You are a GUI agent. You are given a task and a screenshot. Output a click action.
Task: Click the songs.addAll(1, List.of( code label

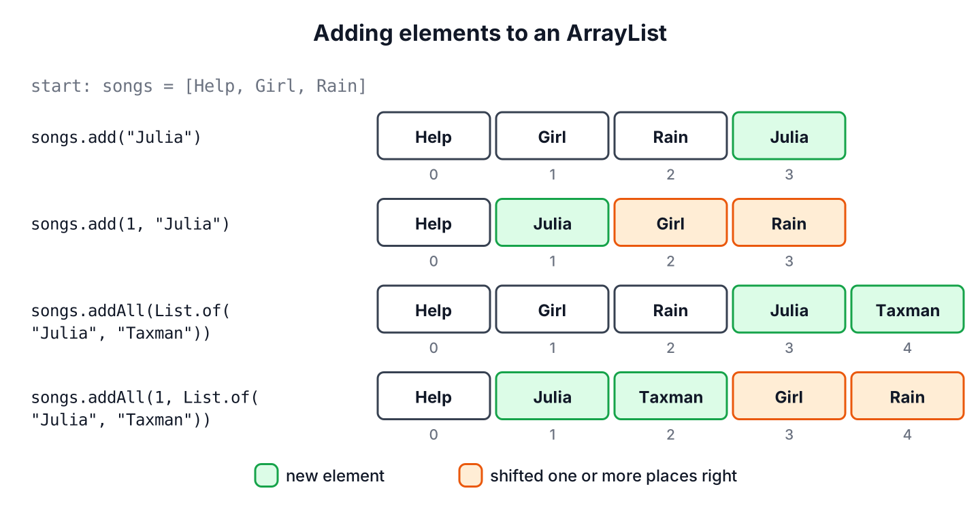145,398
